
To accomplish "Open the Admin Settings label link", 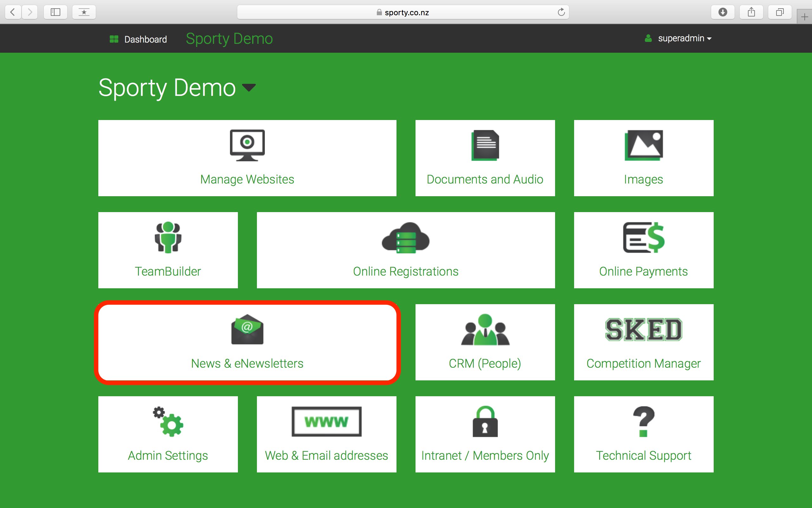I will pos(168,456).
